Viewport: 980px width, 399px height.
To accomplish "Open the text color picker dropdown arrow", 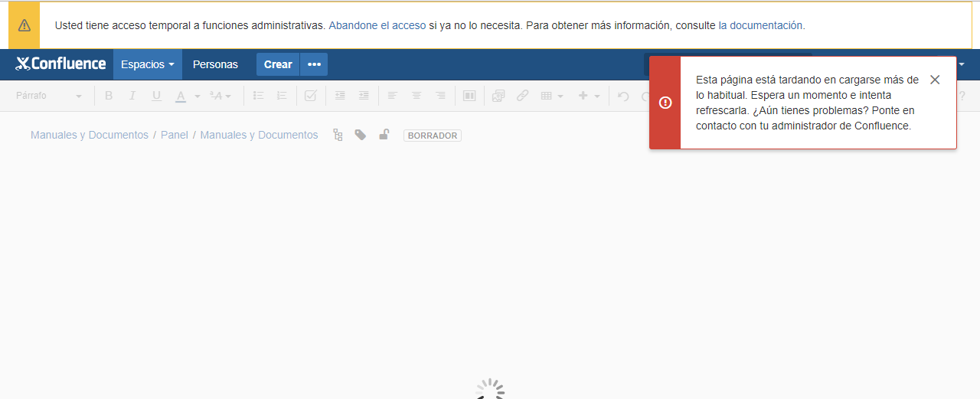I will click(197, 96).
